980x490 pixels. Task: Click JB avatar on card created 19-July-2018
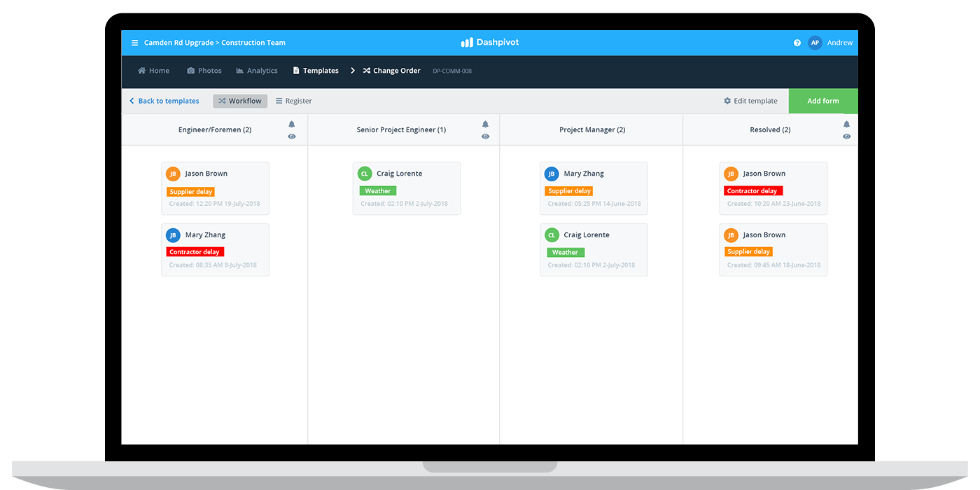(x=174, y=174)
